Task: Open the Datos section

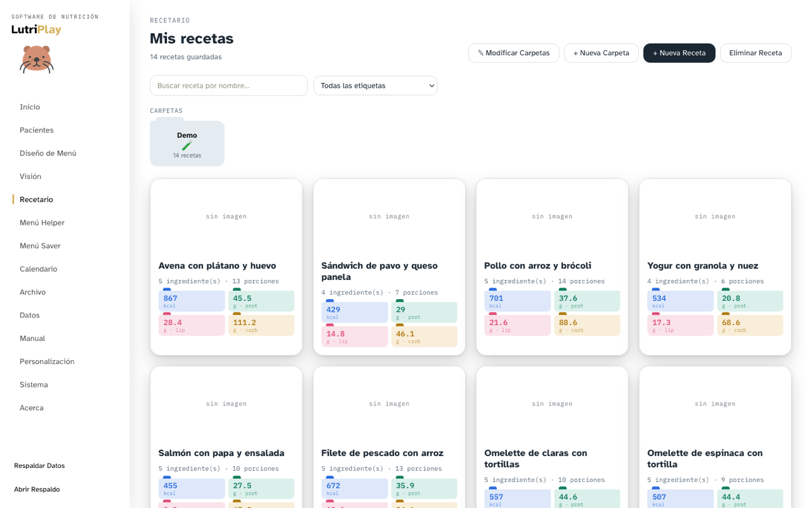Action: point(30,315)
